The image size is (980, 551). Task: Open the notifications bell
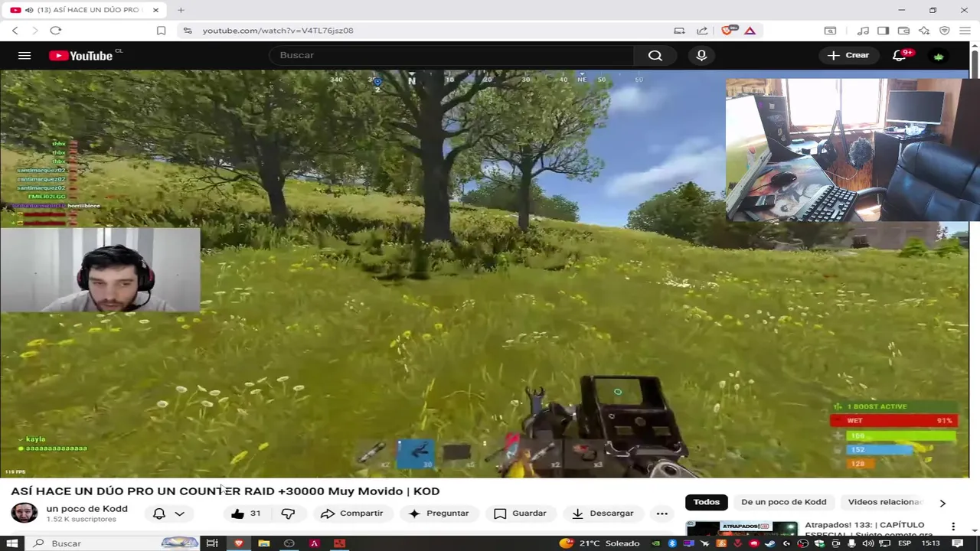click(900, 55)
